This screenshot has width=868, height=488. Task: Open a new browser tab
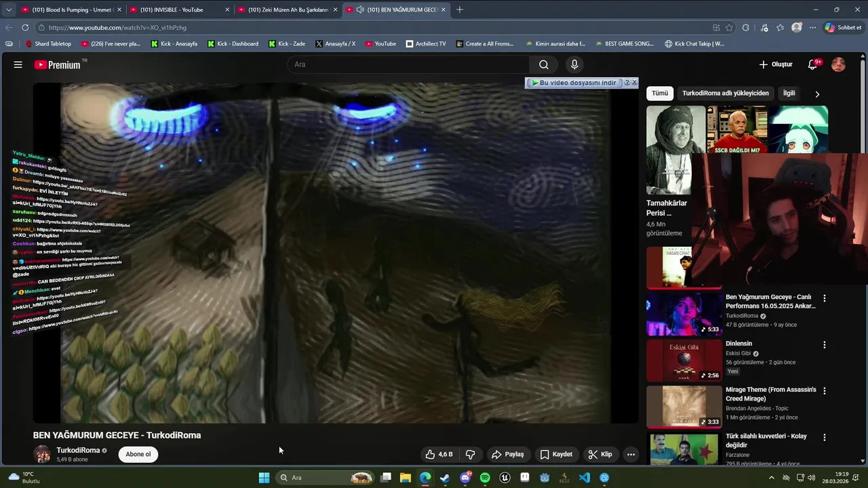click(460, 9)
